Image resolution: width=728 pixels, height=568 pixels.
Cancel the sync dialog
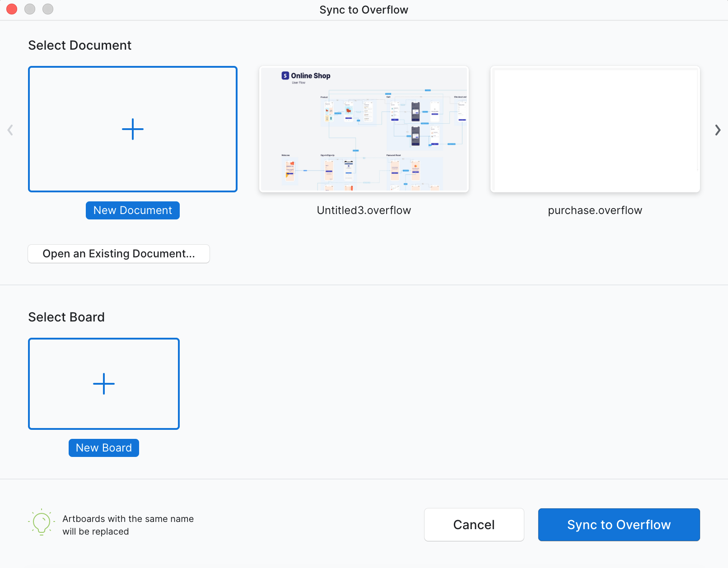pyautogui.click(x=474, y=525)
